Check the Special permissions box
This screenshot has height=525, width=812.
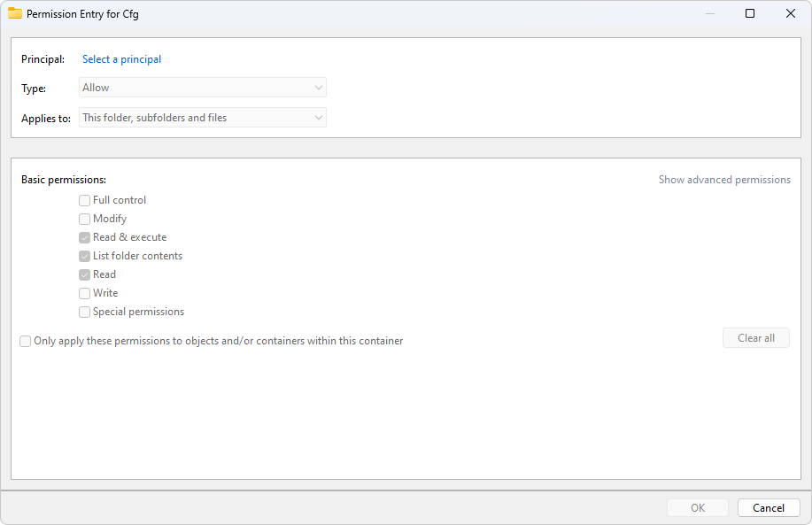click(84, 313)
